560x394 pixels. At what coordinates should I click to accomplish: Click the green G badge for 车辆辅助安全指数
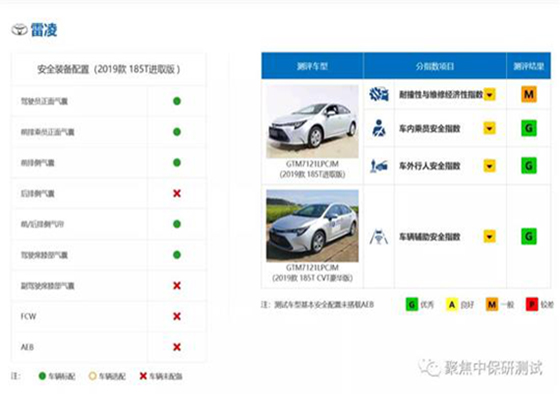(529, 236)
